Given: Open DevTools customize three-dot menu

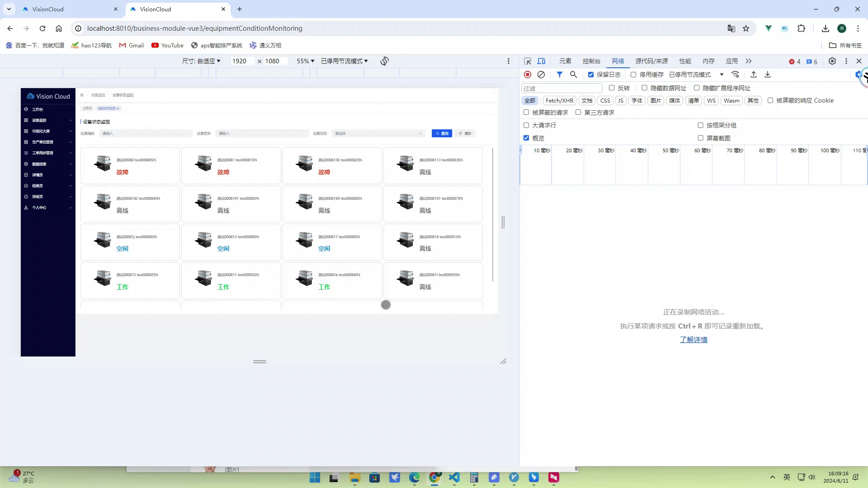Looking at the screenshot, I should point(846,61).
